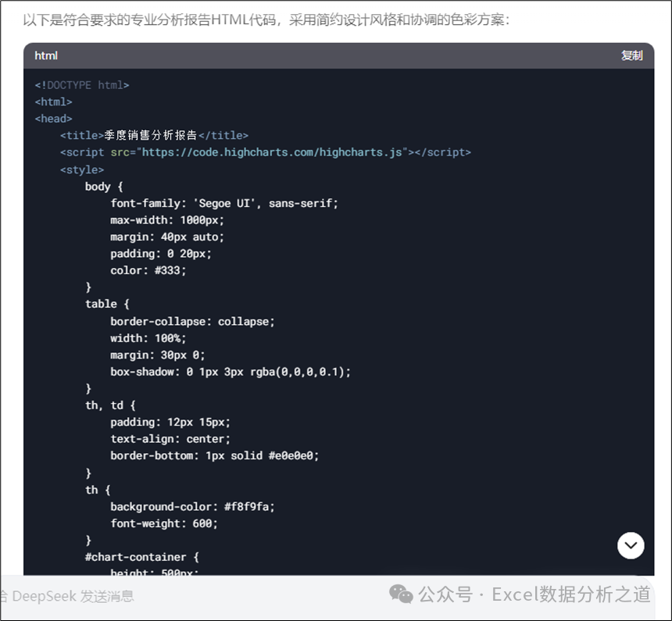Click the background-color: #f8f9fa line
This screenshot has width=672, height=621.
[192, 507]
